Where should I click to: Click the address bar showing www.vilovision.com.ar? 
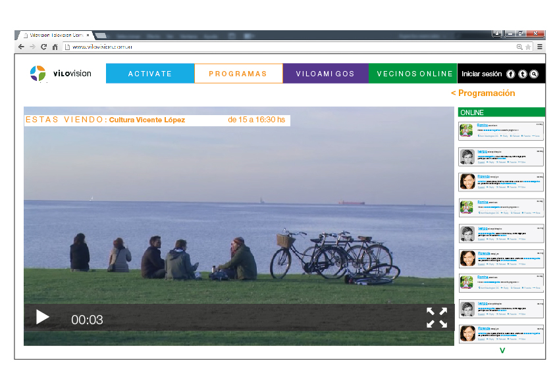click(263, 47)
